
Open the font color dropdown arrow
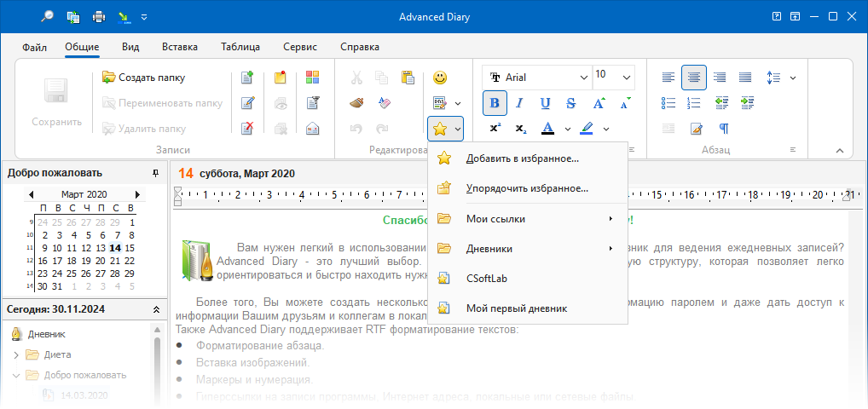pos(567,129)
